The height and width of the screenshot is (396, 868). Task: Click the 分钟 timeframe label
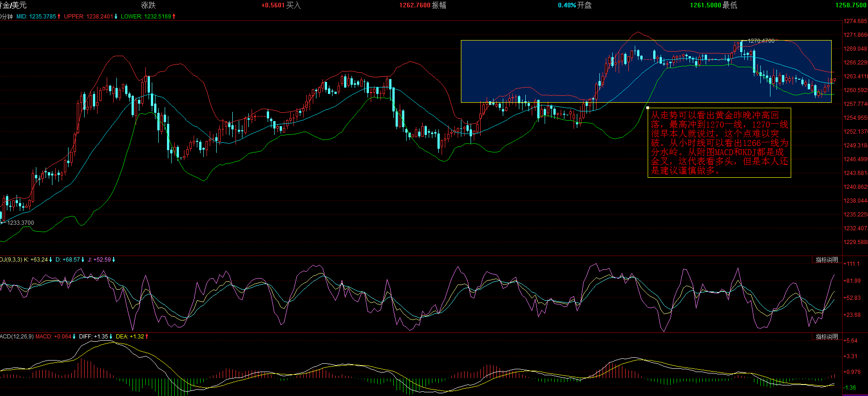(6, 17)
